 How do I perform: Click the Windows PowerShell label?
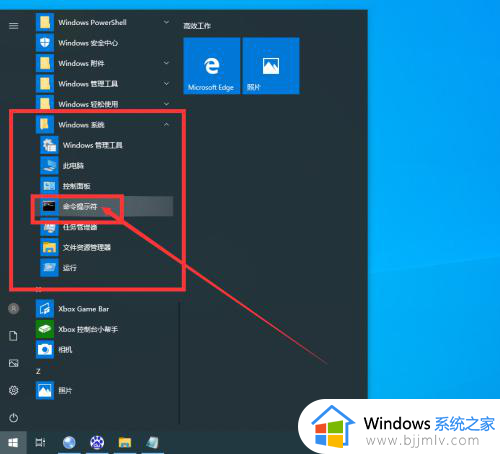point(92,23)
